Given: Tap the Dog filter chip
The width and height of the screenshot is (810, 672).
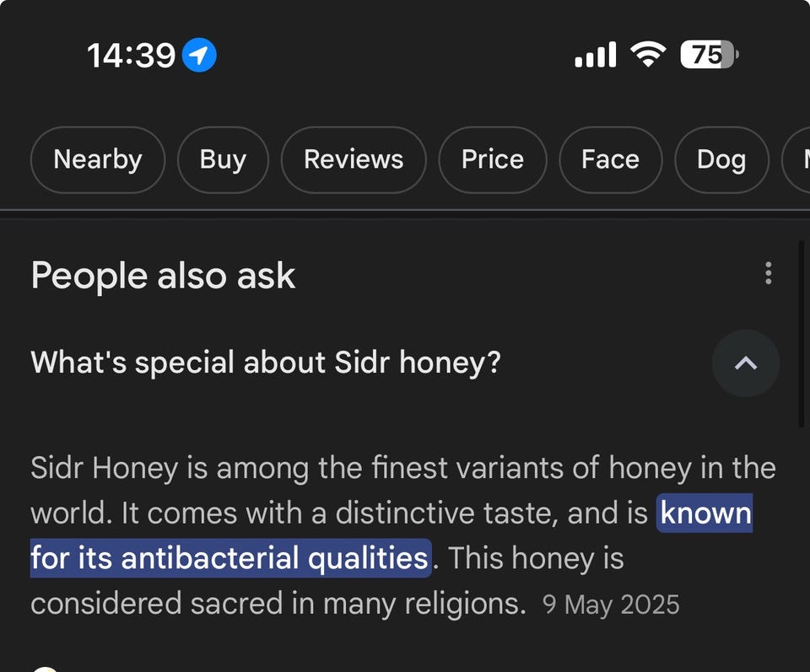Looking at the screenshot, I should click(721, 159).
